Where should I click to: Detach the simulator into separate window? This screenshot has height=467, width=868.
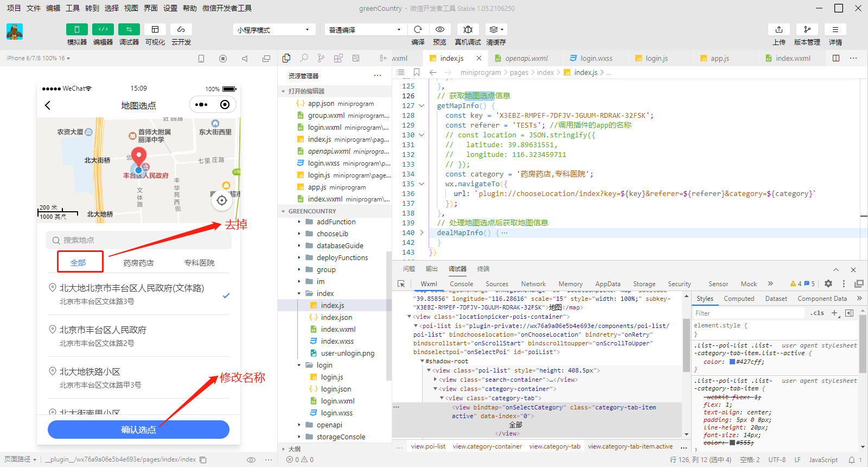coord(266,59)
